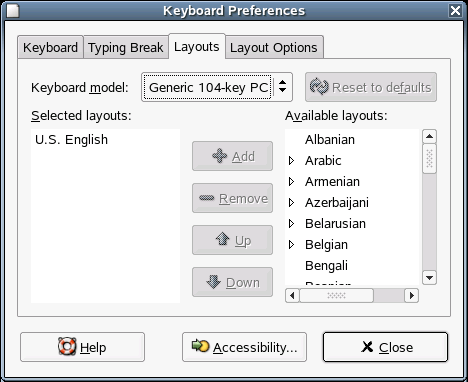Image resolution: width=468 pixels, height=382 pixels.
Task: Switch to the Keyboard tab
Action: point(50,47)
